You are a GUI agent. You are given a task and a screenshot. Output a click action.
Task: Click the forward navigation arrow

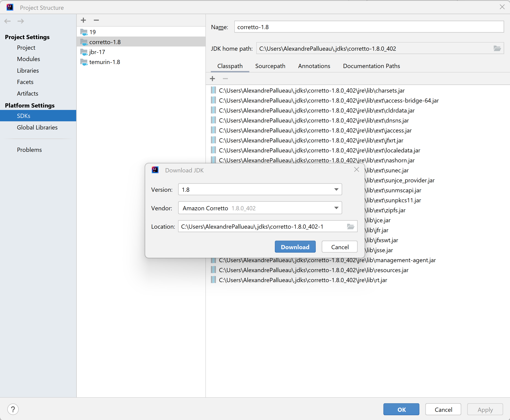[x=21, y=21]
